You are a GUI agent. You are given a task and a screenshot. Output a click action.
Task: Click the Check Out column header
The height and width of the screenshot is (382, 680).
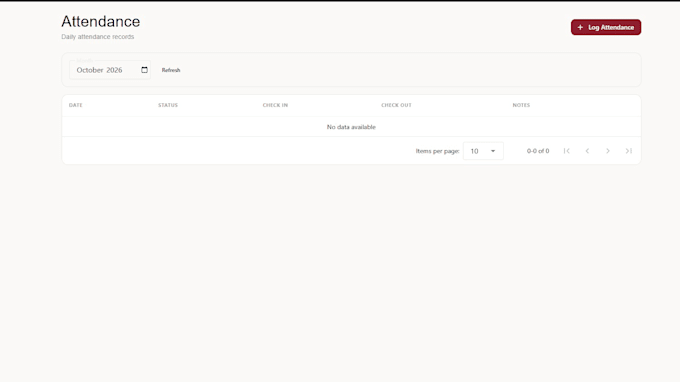(x=396, y=105)
